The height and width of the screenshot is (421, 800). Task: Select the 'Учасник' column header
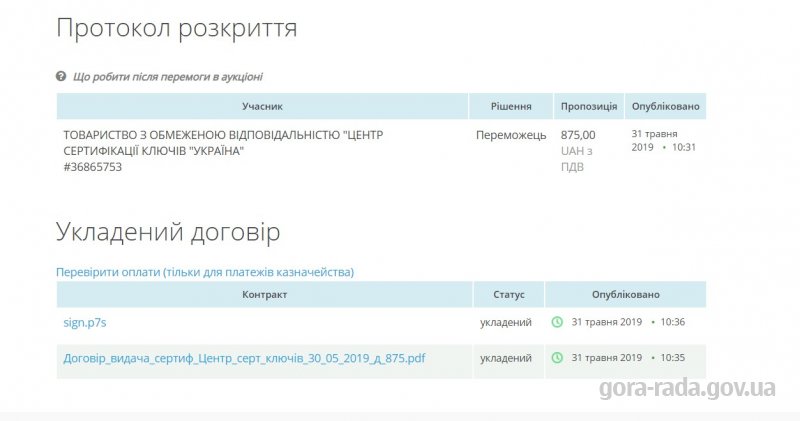[x=262, y=106]
